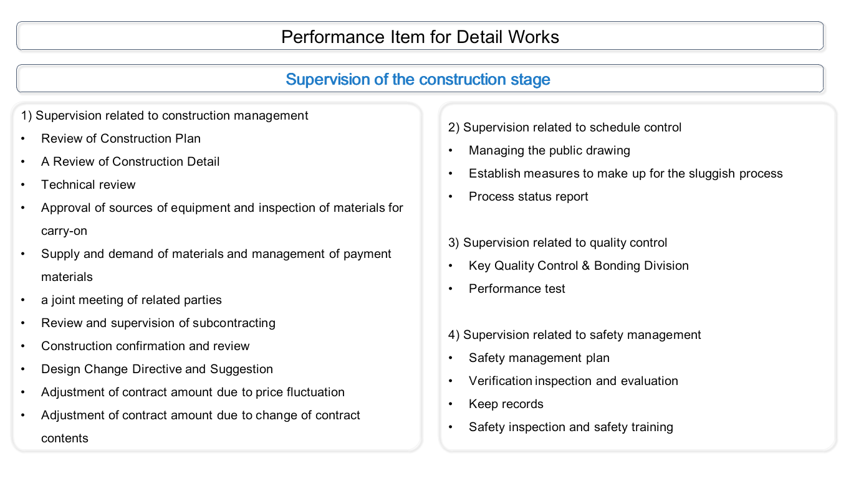Click the 'Process status report' item
The height and width of the screenshot is (504, 841).
click(529, 196)
